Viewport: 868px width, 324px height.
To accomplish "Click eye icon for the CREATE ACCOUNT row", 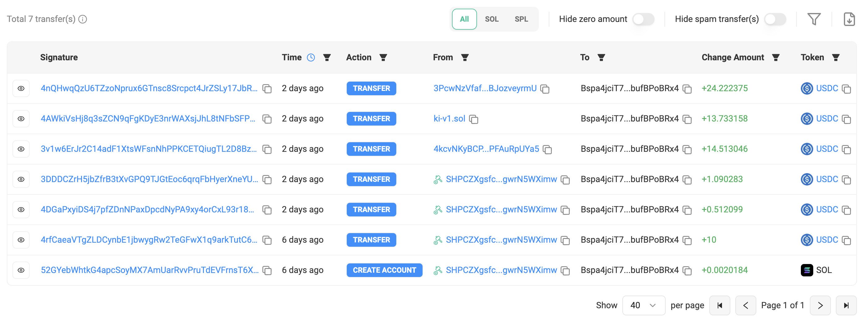I will (21, 270).
